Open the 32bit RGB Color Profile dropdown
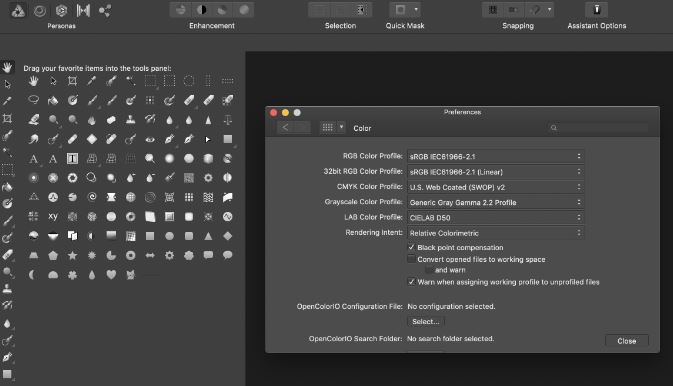The height and width of the screenshot is (386, 673). point(495,172)
